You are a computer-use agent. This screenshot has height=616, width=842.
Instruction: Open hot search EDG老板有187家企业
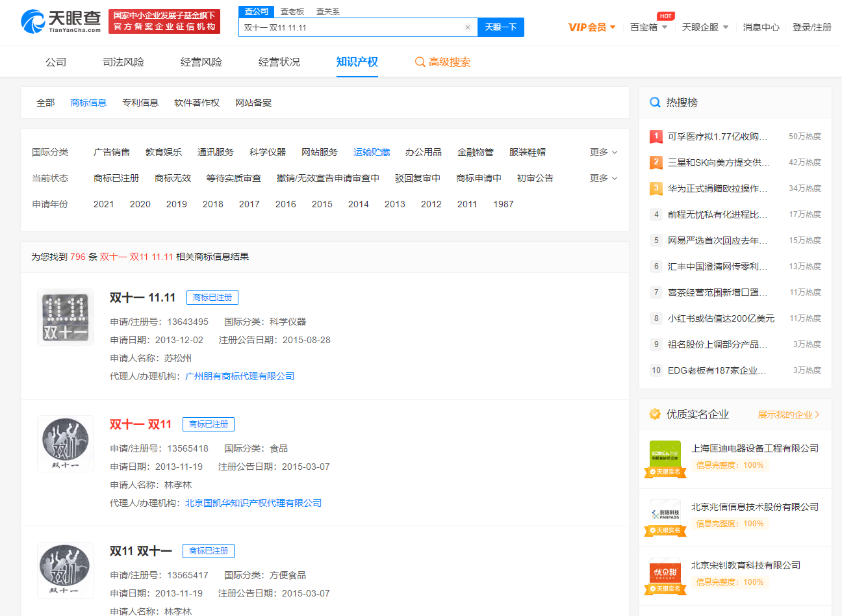(x=717, y=370)
